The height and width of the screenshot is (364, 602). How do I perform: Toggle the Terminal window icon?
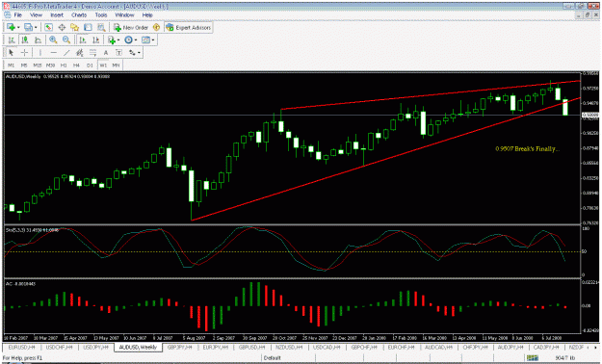88,27
